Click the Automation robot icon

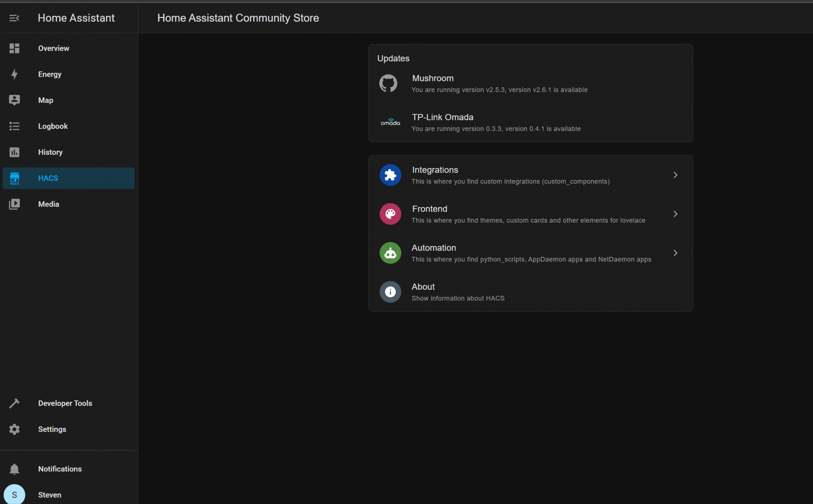click(x=390, y=253)
